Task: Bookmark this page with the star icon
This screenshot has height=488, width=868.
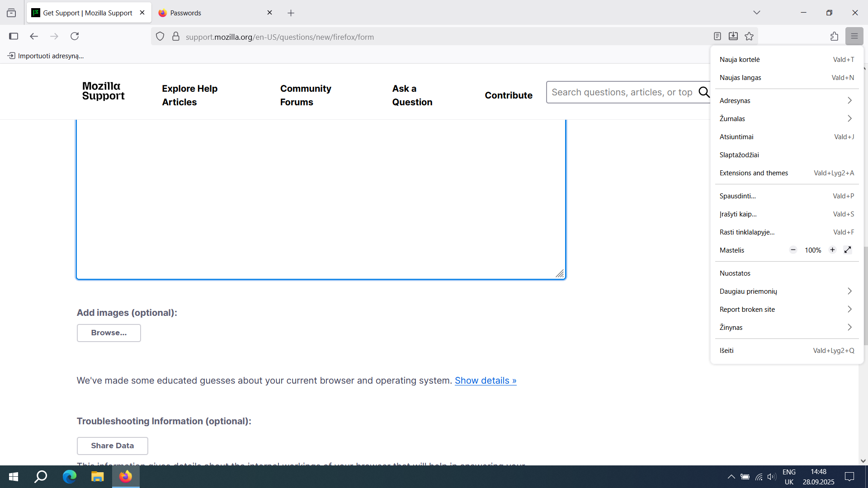Action: (749, 36)
